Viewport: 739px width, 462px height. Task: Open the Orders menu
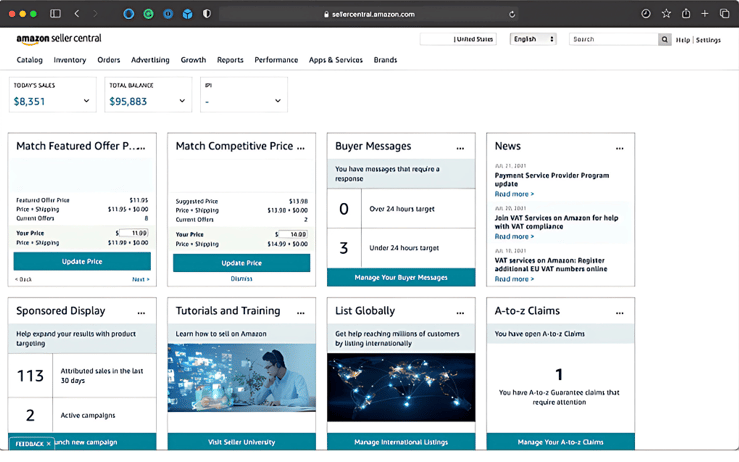109,60
